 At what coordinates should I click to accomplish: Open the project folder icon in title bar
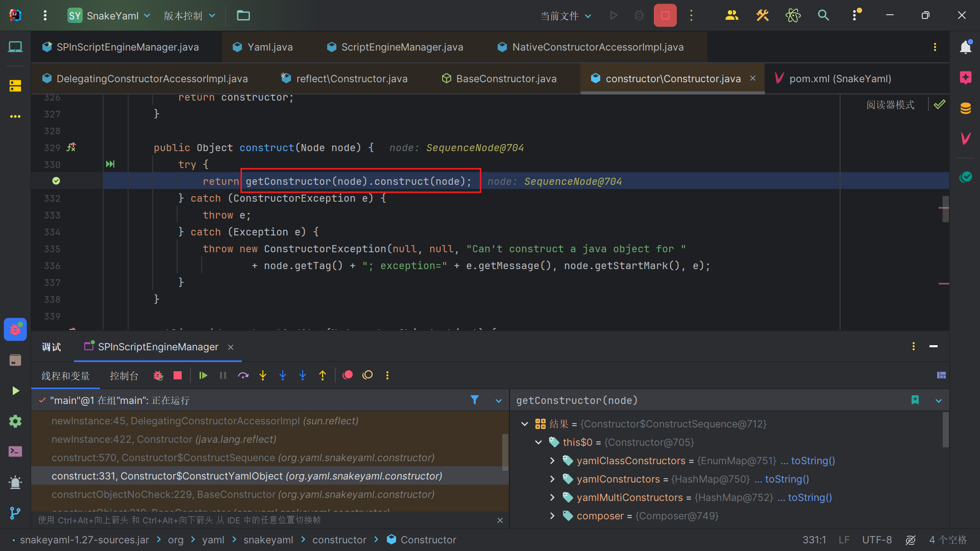click(x=243, y=15)
